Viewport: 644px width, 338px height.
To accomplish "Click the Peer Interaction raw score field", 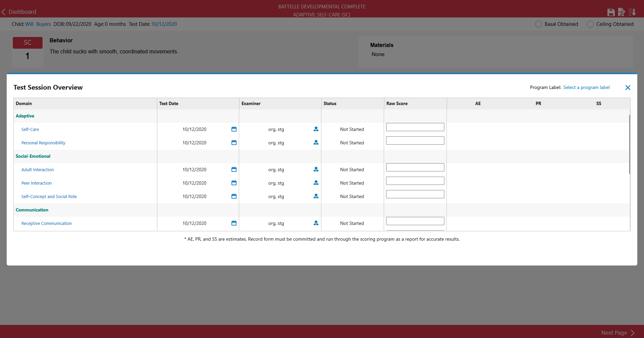I will point(415,181).
